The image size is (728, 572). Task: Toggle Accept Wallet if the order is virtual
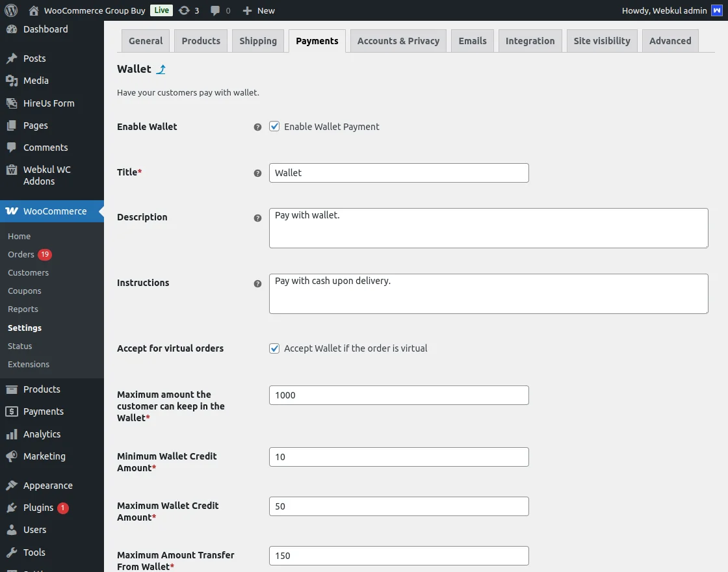click(x=274, y=348)
